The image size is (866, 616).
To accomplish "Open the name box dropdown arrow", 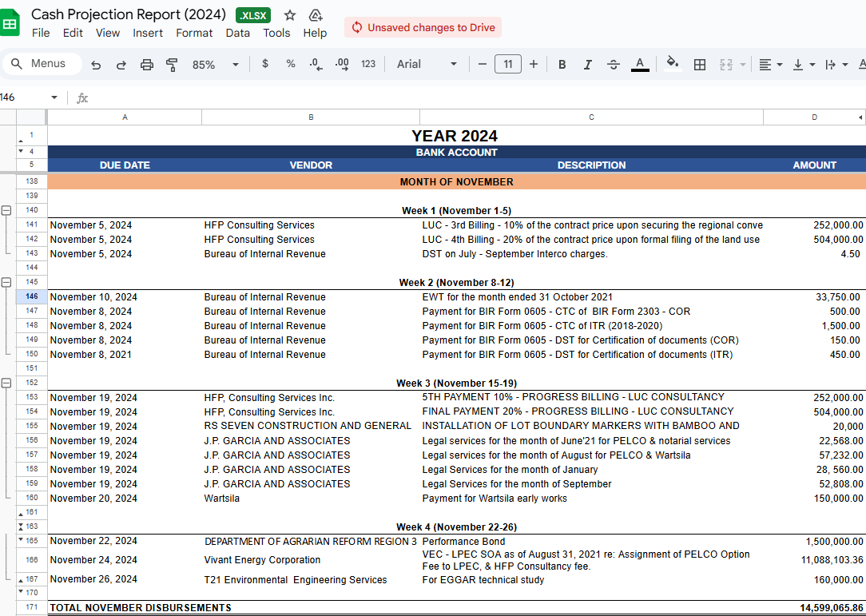I will [x=54, y=97].
